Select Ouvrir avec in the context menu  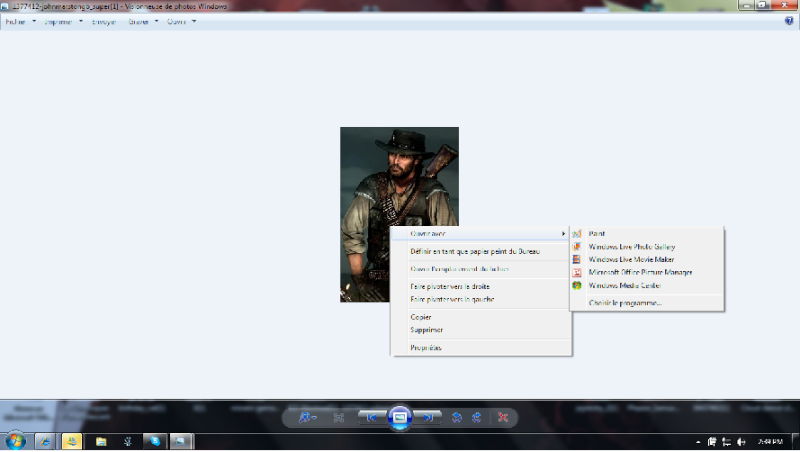481,234
